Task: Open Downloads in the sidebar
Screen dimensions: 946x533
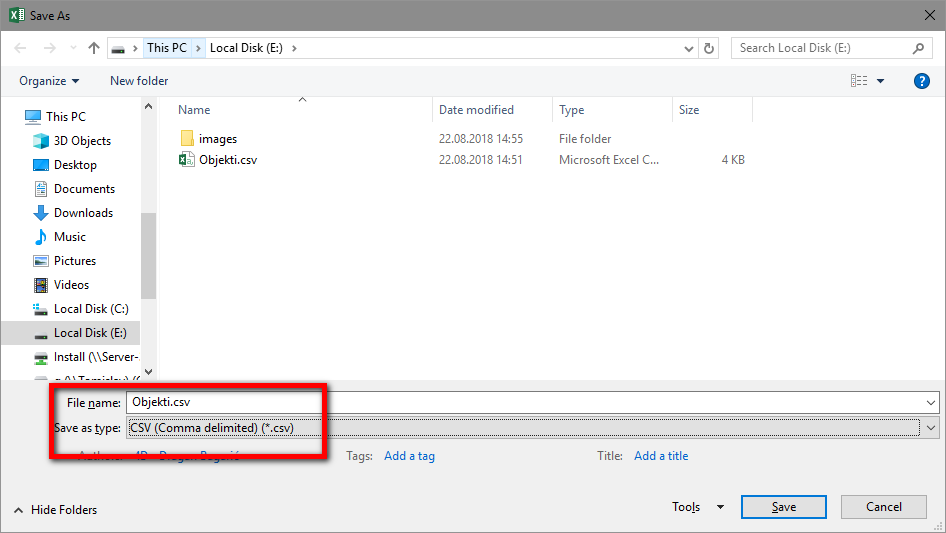Action: click(x=83, y=213)
